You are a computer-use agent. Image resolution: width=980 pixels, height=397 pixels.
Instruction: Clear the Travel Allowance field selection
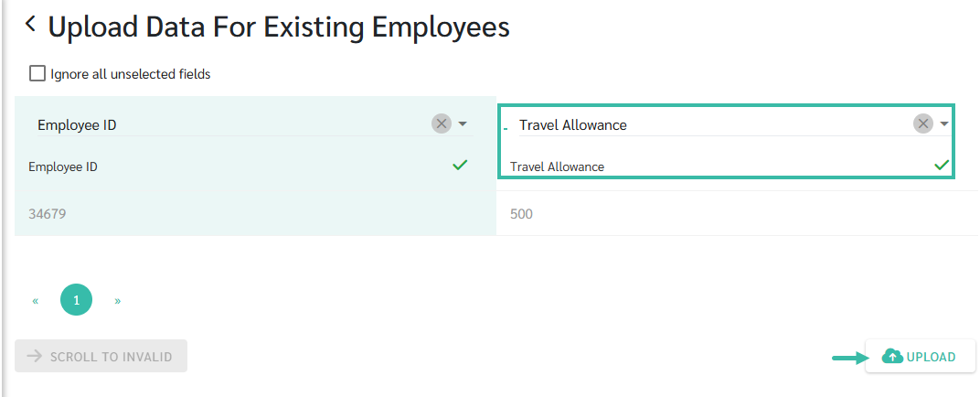pos(923,124)
